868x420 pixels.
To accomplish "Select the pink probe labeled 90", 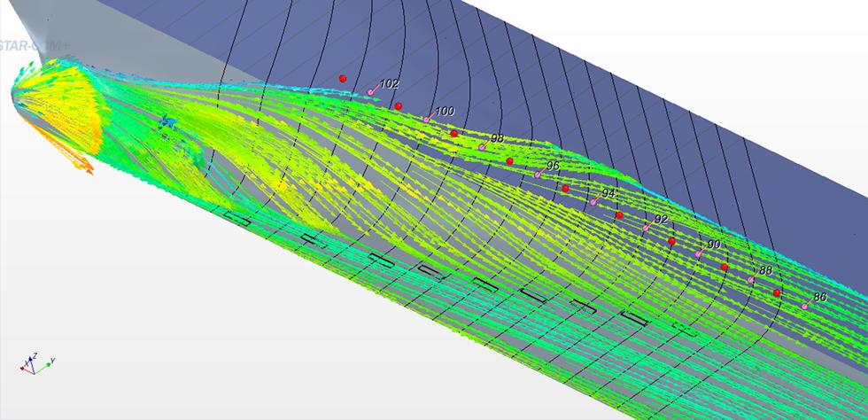I will pyautogui.click(x=698, y=254).
